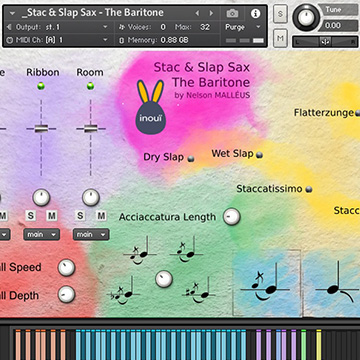
Task: Click the yellow keyswitch key on keyboard
Action: (319, 345)
